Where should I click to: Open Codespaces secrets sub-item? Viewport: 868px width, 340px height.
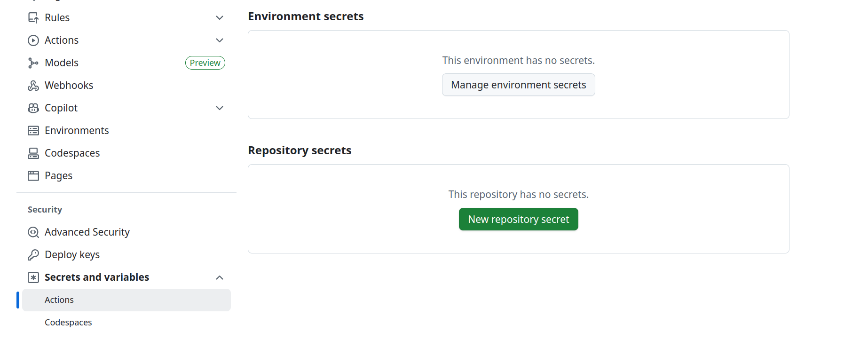68,323
